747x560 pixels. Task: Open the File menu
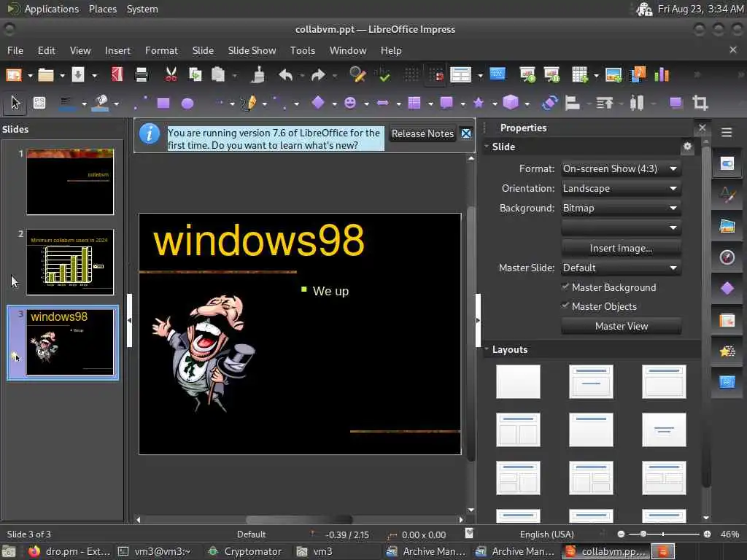15,50
